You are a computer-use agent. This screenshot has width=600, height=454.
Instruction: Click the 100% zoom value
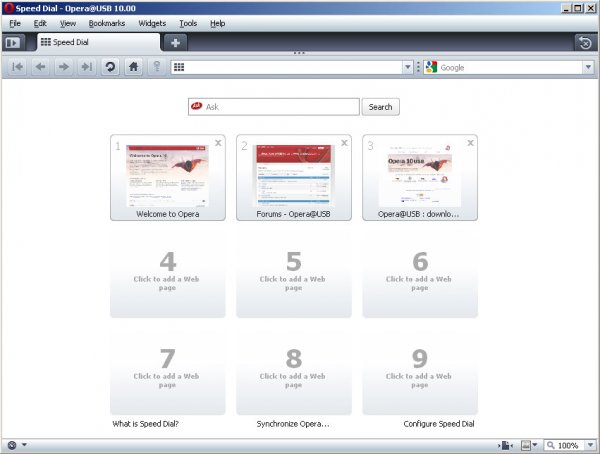click(568, 446)
